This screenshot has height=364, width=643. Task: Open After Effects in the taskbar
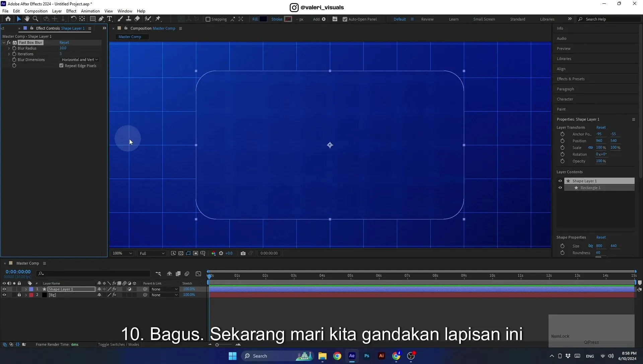(352, 356)
